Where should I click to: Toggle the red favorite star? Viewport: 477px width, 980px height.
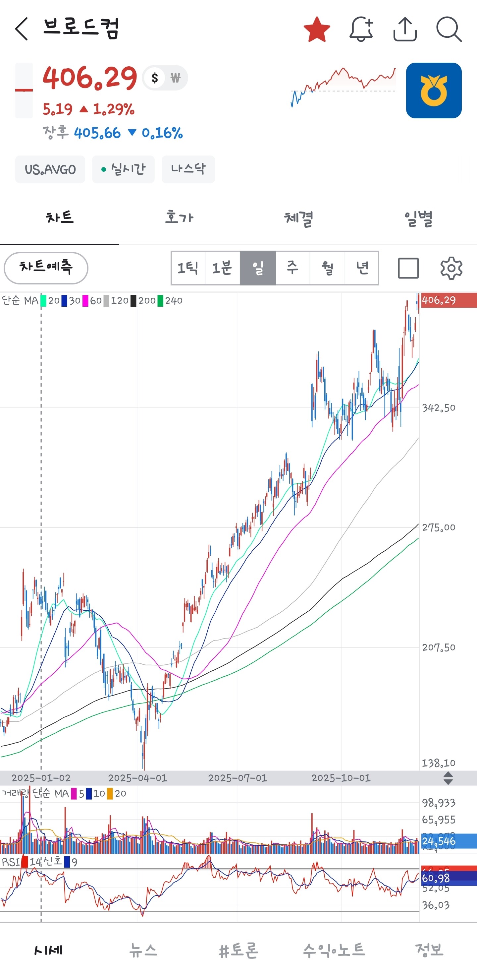[317, 29]
